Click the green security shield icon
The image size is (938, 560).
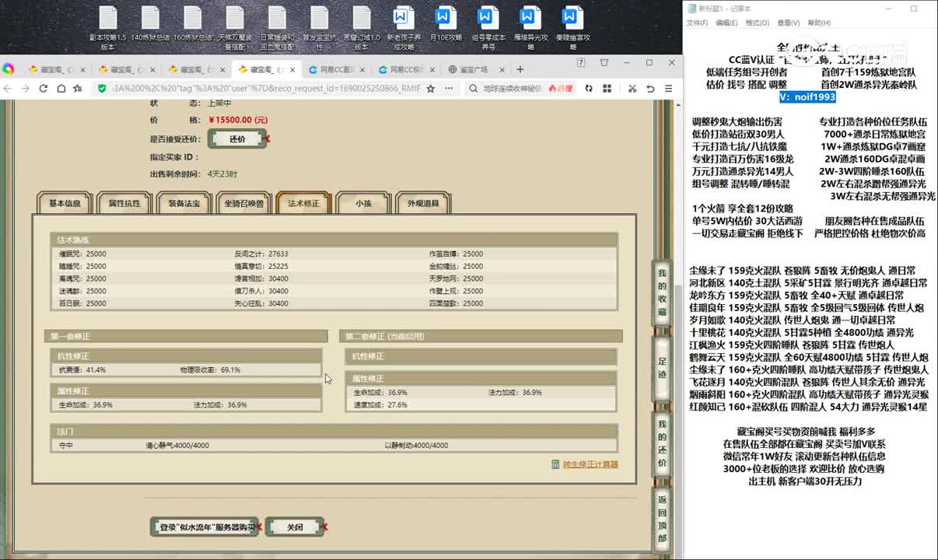[103, 89]
